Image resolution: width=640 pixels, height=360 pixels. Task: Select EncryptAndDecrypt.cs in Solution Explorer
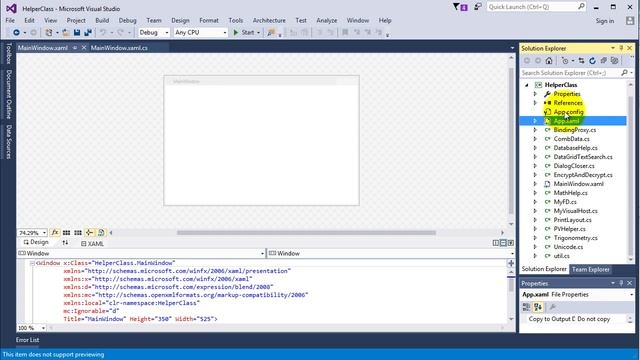583,175
